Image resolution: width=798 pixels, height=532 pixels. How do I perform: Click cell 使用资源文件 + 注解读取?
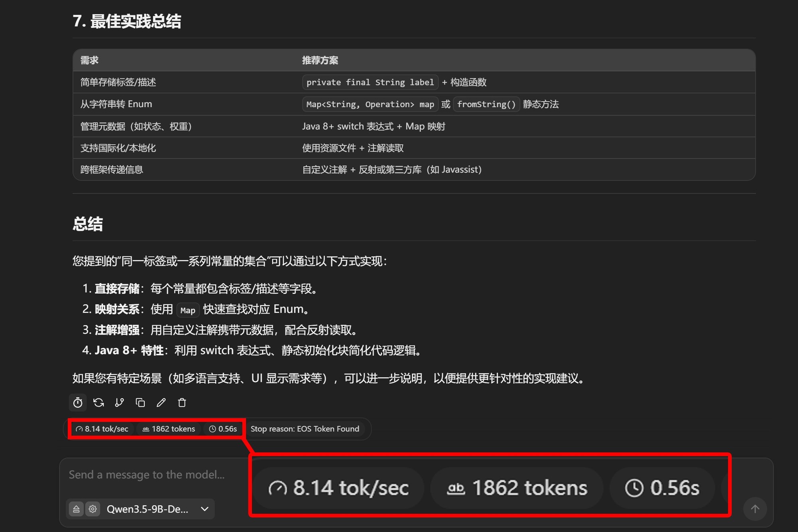[353, 148]
